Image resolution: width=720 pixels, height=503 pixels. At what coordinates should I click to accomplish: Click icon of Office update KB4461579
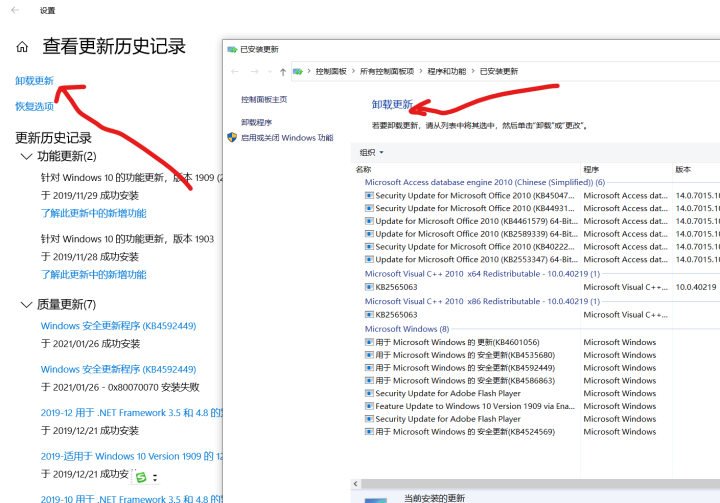[x=369, y=221]
